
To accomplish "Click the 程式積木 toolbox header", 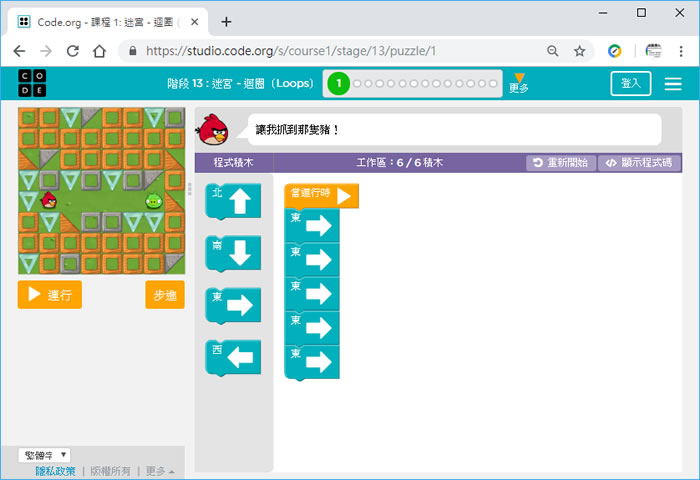I will (233, 163).
